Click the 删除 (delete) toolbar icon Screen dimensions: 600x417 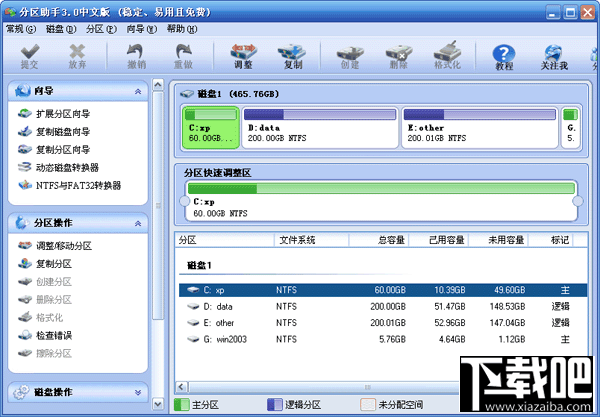(x=399, y=57)
